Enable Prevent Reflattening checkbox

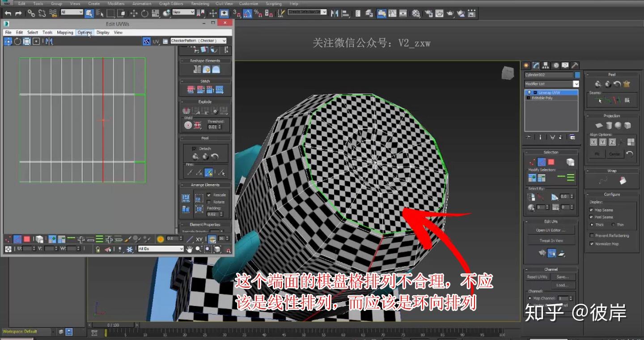pos(591,236)
